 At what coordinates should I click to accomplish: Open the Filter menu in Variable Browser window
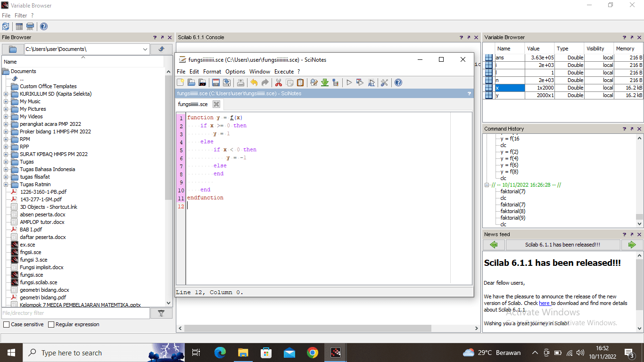coord(21,16)
